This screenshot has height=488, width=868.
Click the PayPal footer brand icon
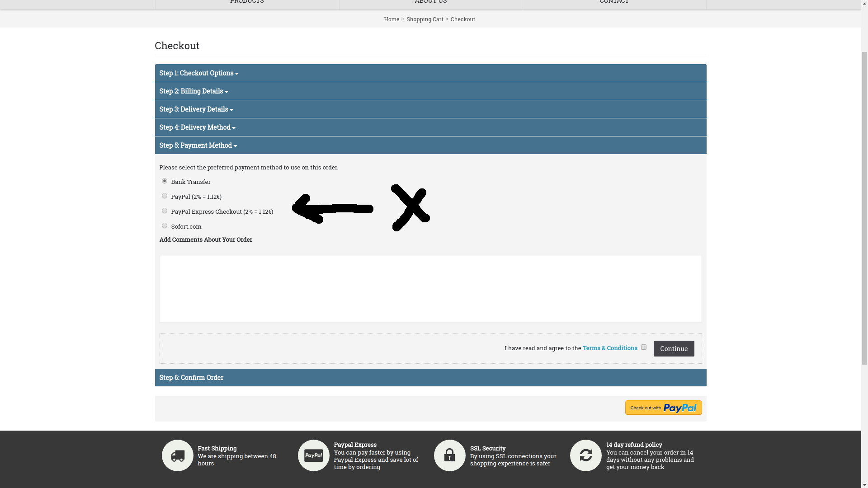(x=314, y=455)
